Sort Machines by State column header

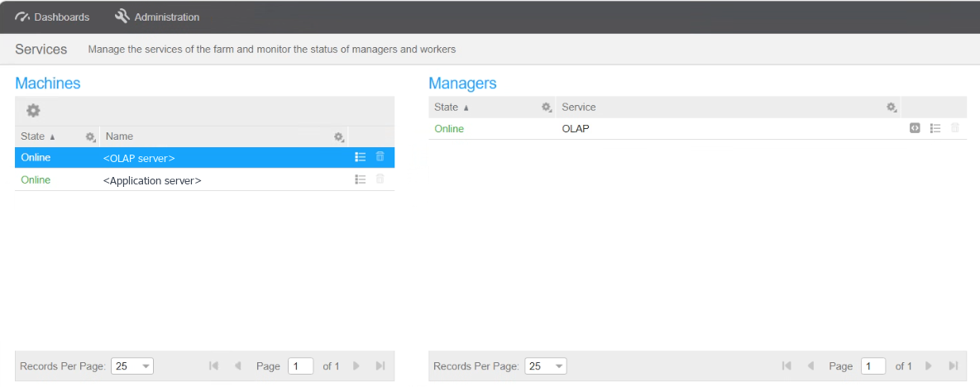[x=37, y=136]
